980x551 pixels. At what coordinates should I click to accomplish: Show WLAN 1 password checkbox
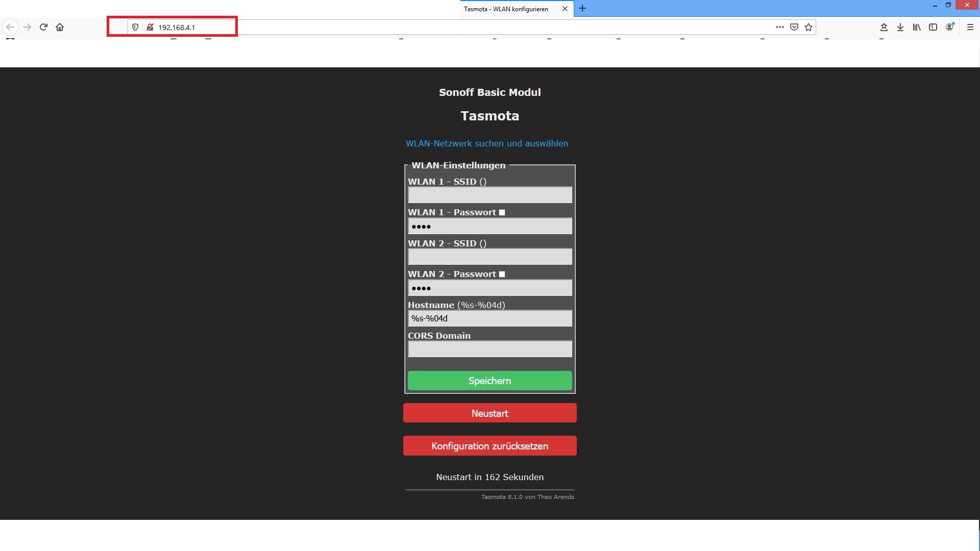pos(502,213)
